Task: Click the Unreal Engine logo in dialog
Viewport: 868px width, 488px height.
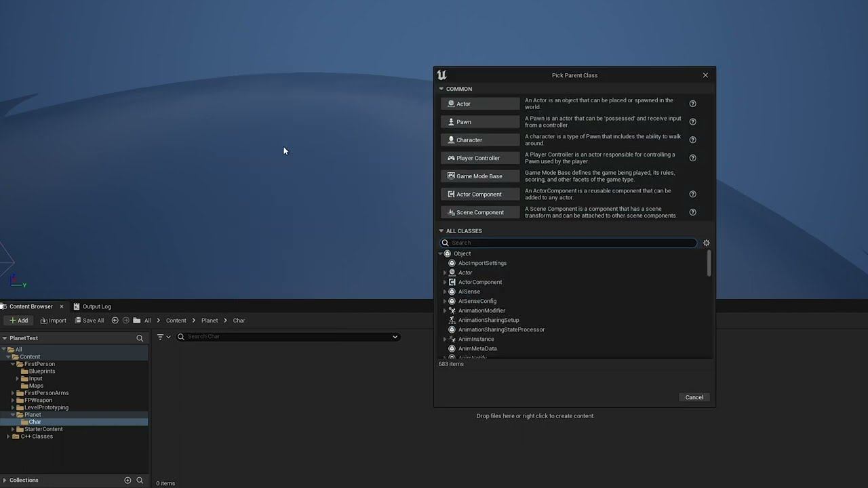Action: coord(442,75)
